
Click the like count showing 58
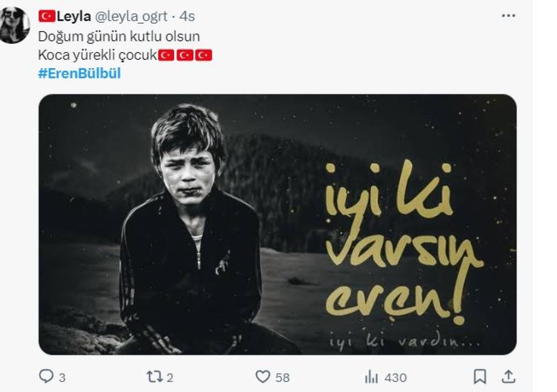click(282, 378)
